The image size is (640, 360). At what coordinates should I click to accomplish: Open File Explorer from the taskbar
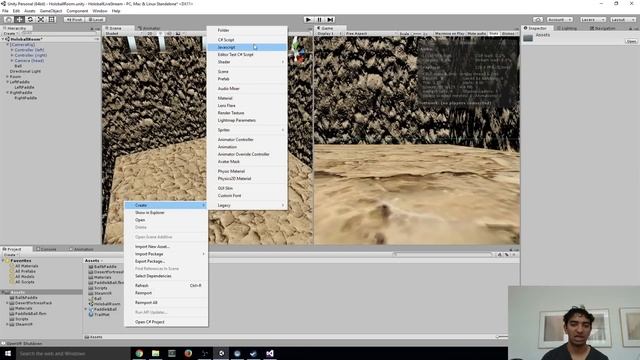(x=156, y=353)
